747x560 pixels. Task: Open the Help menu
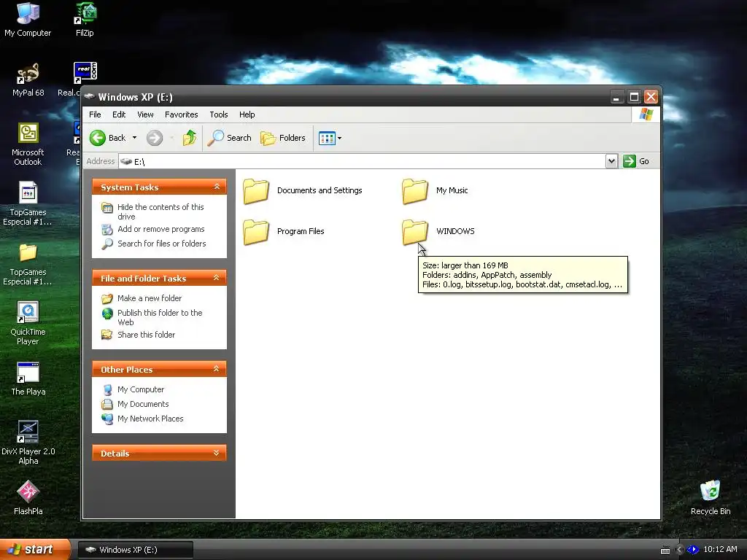247,114
